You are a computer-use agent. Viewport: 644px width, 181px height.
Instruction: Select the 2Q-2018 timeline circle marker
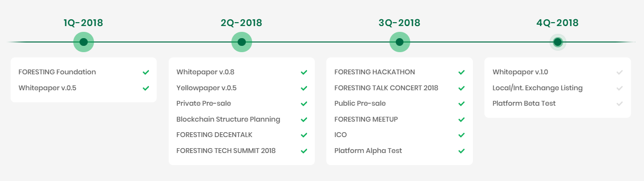click(x=241, y=42)
